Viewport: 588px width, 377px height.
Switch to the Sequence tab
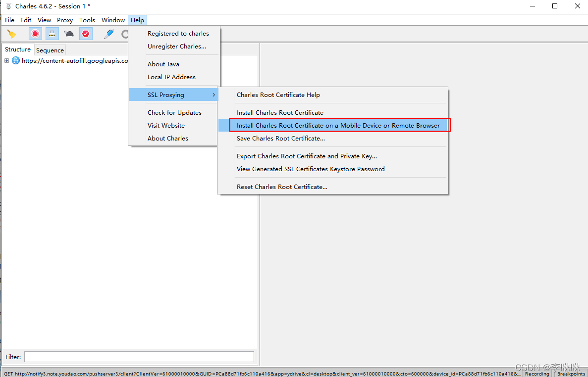point(50,50)
